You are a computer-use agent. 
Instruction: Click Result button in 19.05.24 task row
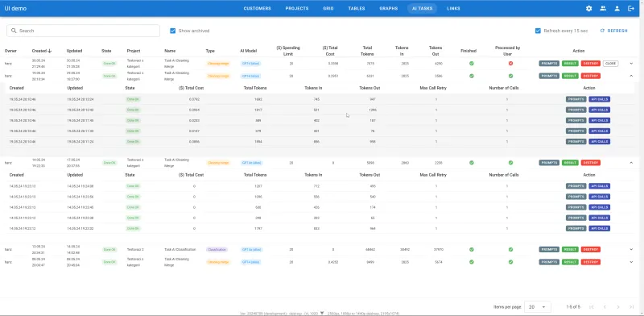[570, 76]
